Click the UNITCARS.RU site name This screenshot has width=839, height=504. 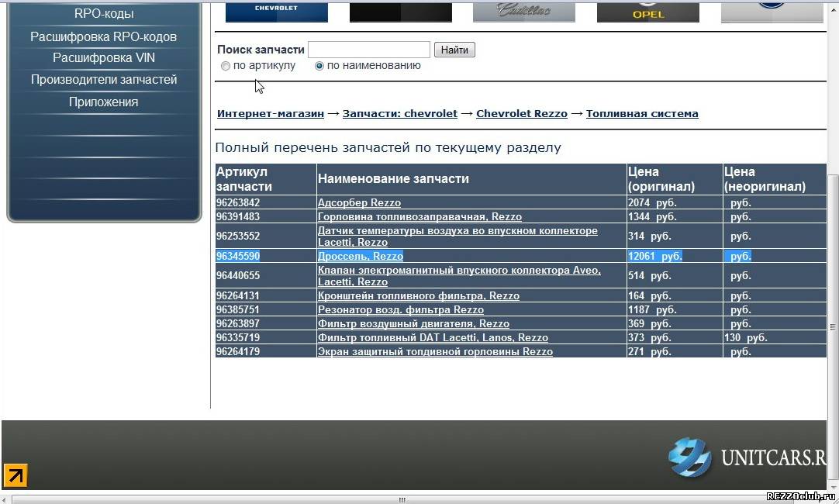click(774, 458)
